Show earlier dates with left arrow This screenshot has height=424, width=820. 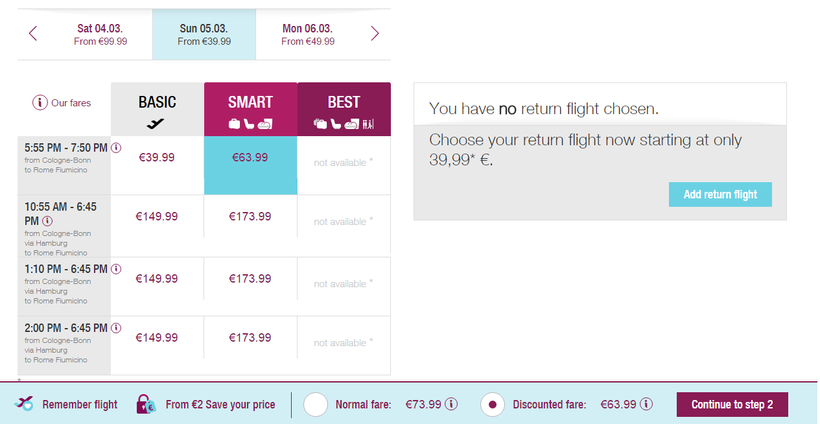click(x=33, y=34)
